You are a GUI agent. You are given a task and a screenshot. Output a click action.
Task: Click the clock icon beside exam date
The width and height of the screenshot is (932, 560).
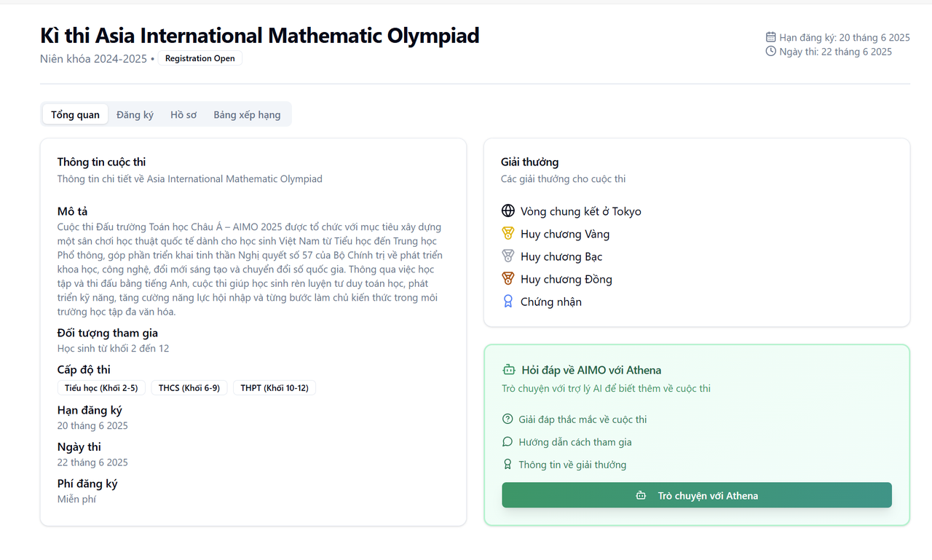(771, 52)
